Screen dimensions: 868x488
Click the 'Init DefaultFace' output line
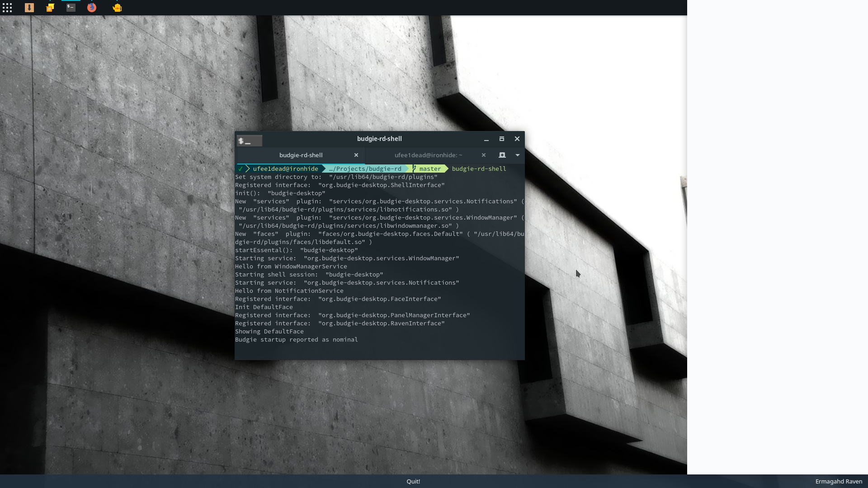(x=264, y=307)
